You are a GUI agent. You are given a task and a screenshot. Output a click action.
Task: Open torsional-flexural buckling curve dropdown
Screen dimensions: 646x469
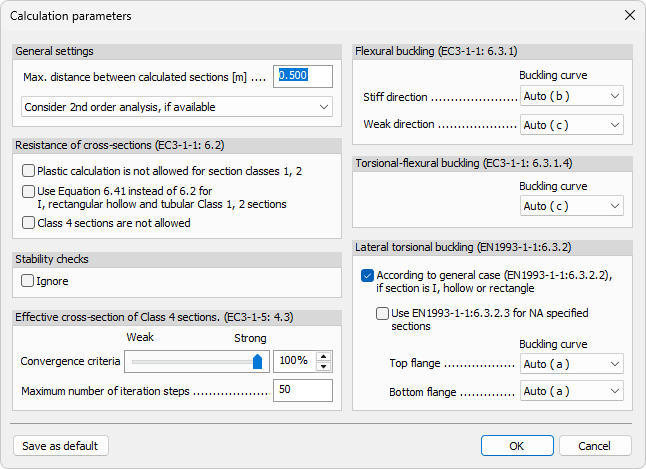pos(572,206)
